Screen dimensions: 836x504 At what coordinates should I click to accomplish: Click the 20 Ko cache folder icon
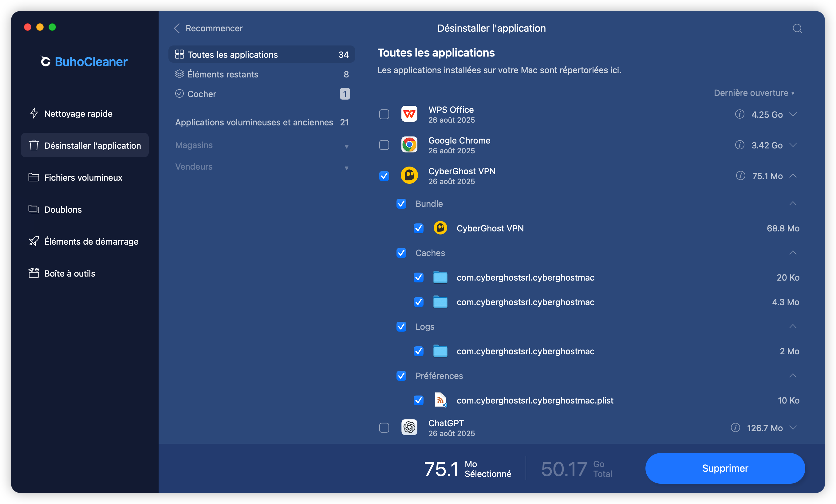pos(440,277)
